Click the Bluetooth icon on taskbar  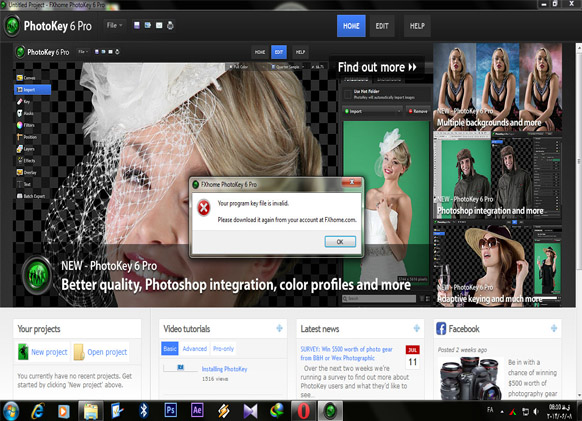(144, 411)
